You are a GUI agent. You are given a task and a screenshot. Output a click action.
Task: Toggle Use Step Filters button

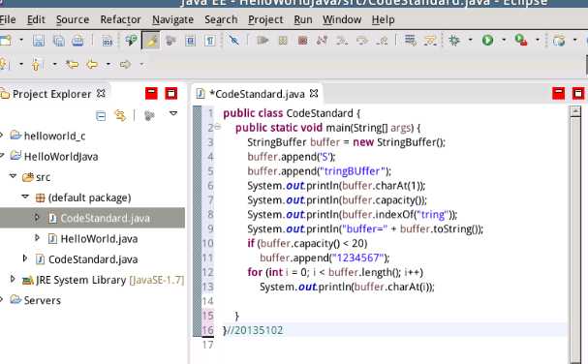(x=430, y=40)
